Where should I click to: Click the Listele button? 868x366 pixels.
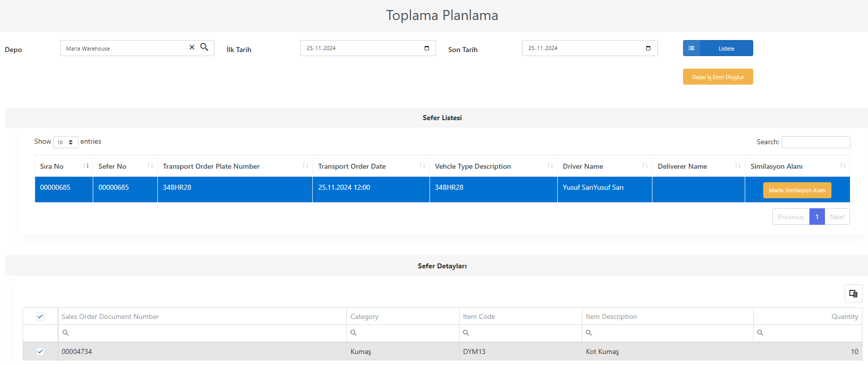(718, 48)
